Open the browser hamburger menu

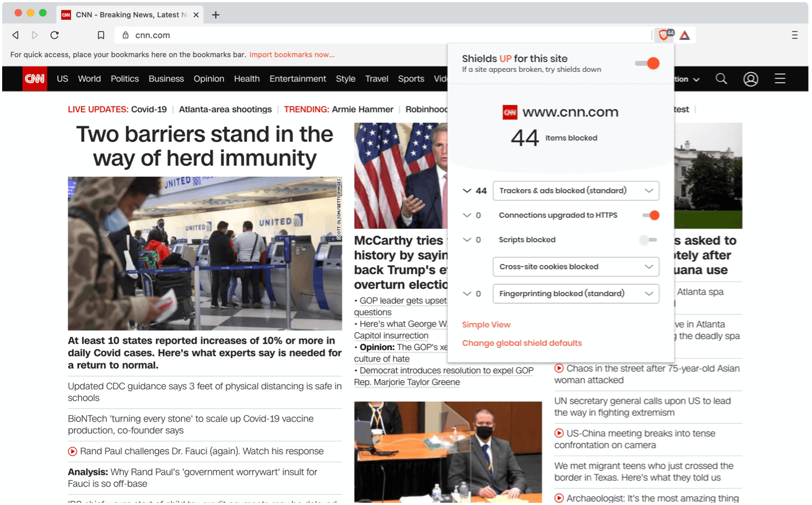(x=795, y=35)
